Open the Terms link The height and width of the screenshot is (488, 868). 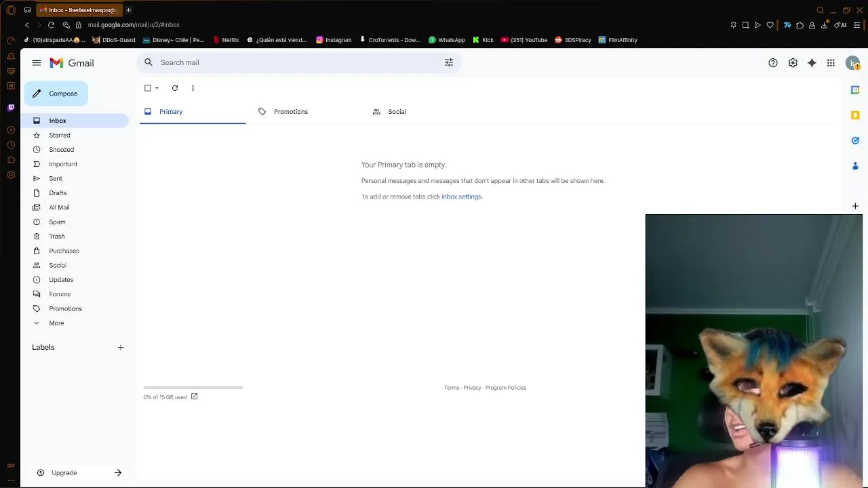[452, 388]
